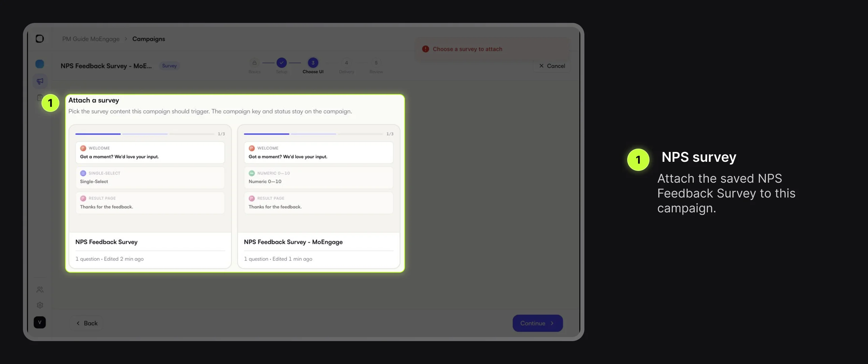Click the app logo icon in top-left
The height and width of the screenshot is (364, 868).
40,39
